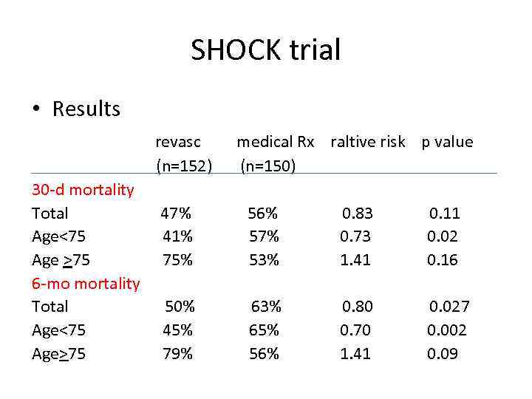This screenshot has height=399, width=532.
Task: Select the medical Rx column header
Action: 275,142
